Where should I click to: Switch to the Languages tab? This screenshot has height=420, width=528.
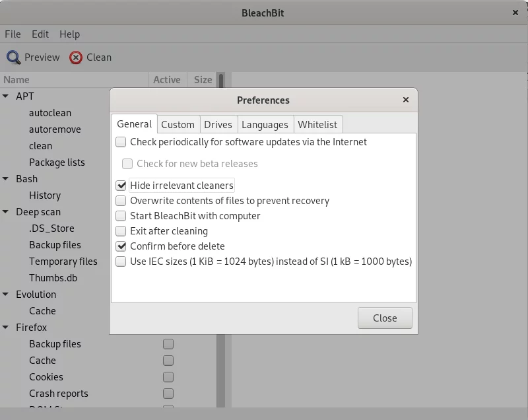265,125
